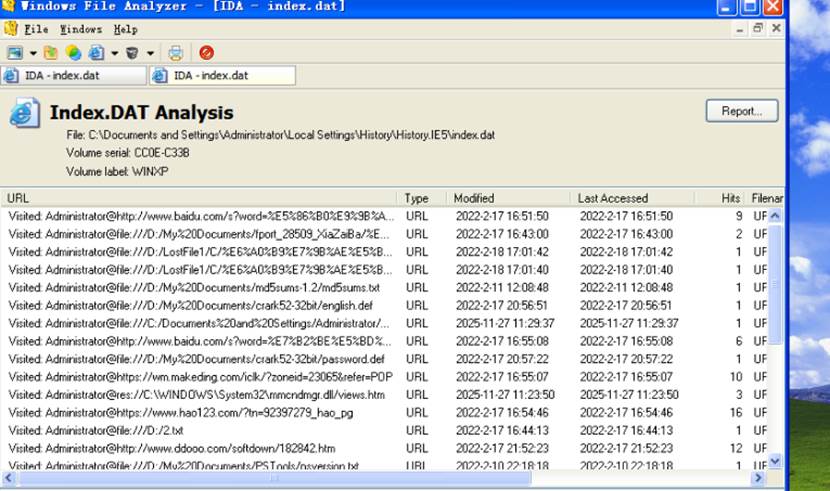Click the Volume serial CC0E-C33B text
Screen dimensions: 830x491
(x=128, y=153)
